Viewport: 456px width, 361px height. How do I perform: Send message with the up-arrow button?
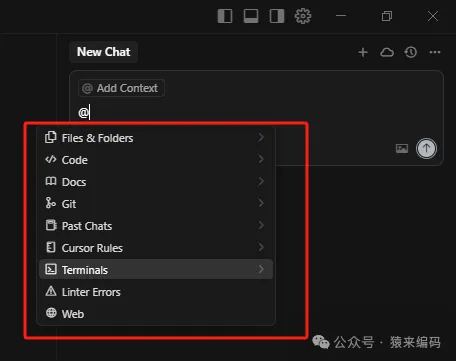pos(426,148)
